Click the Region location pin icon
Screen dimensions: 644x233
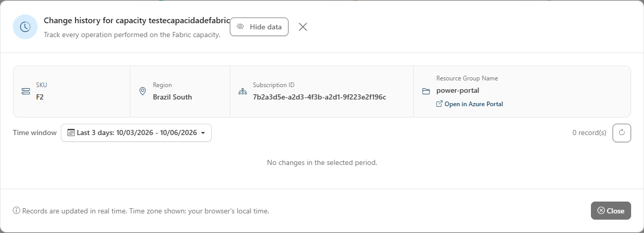tap(143, 91)
